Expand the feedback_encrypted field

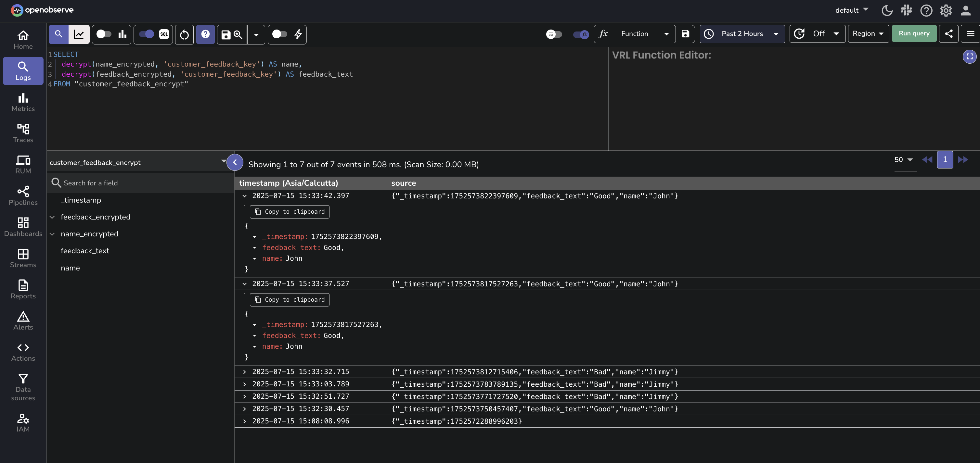point(52,217)
